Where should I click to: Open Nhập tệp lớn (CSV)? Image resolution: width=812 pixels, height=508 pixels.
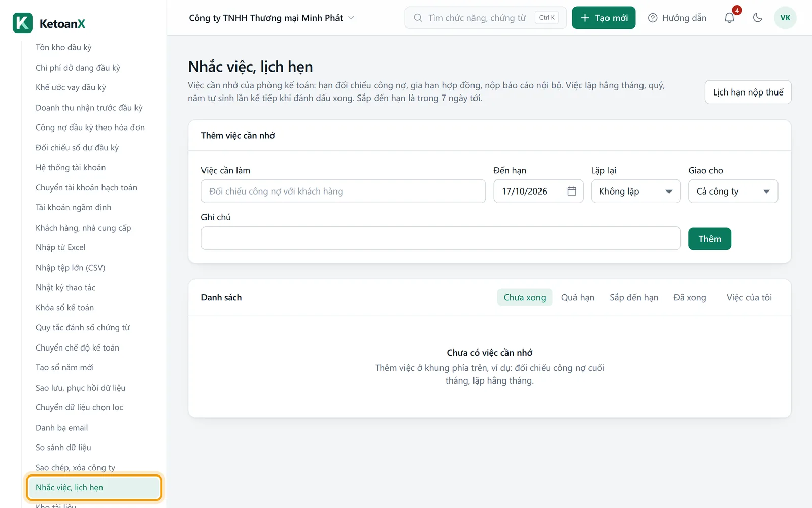(70, 268)
